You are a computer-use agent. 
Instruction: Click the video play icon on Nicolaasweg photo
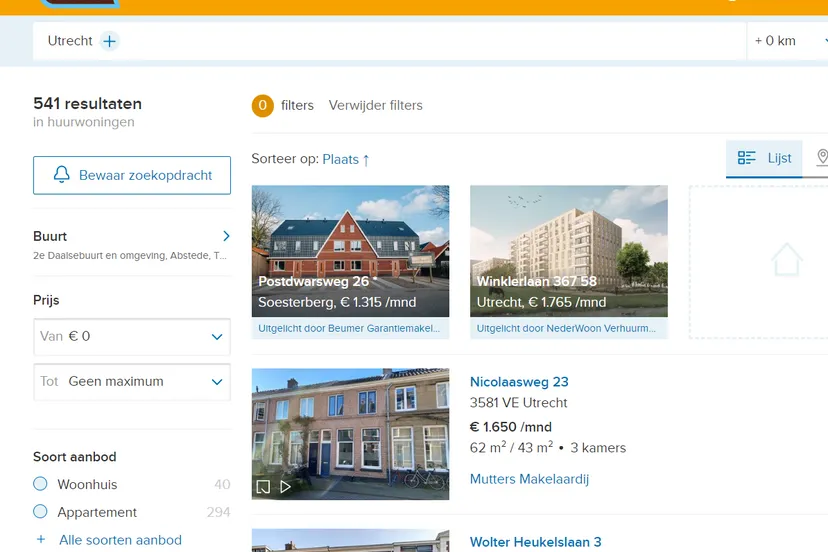pos(286,487)
